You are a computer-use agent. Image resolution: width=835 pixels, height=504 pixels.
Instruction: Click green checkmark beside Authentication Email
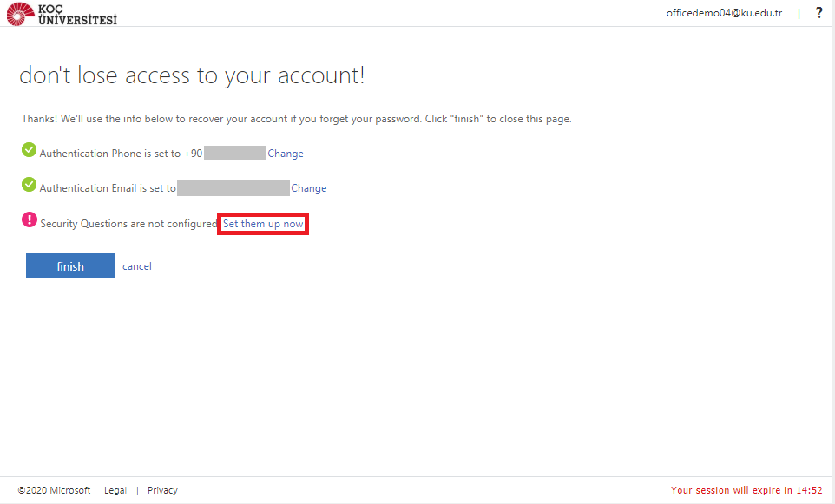pos(30,186)
